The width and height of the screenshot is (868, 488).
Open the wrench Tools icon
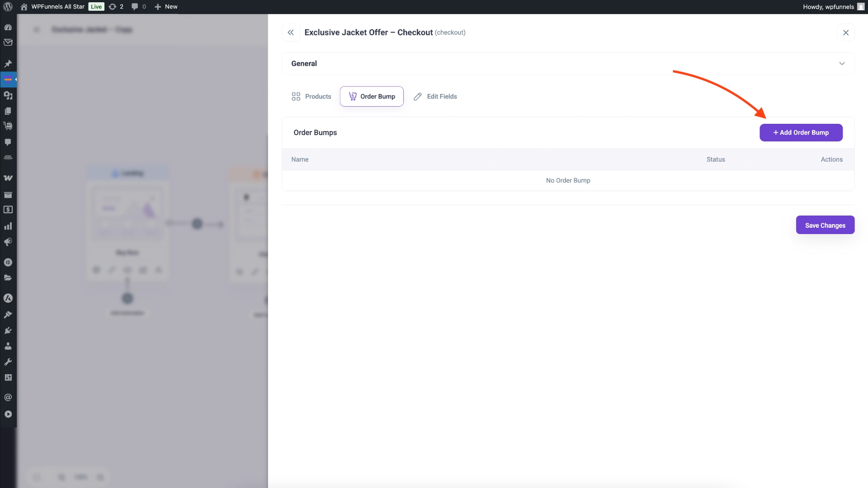(8, 361)
